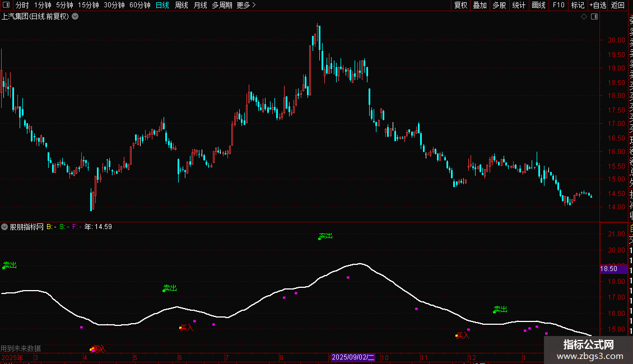The height and width of the screenshot is (364, 633).
Task: Click the 卖出 signal near month 12
Action: (500, 309)
